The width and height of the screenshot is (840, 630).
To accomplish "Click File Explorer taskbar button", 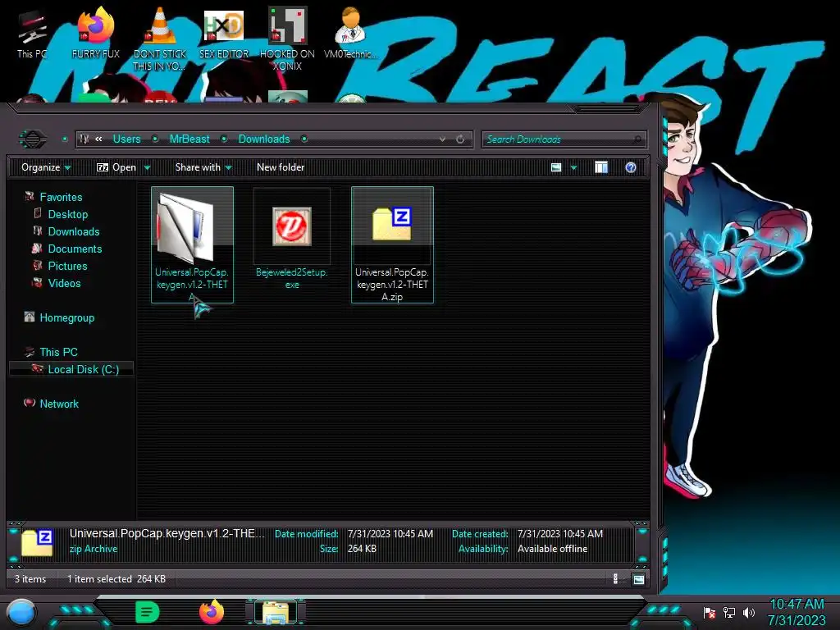I will pos(276,613).
